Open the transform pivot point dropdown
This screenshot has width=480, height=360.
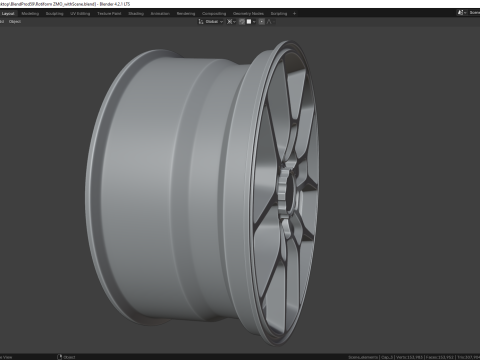click(x=231, y=22)
